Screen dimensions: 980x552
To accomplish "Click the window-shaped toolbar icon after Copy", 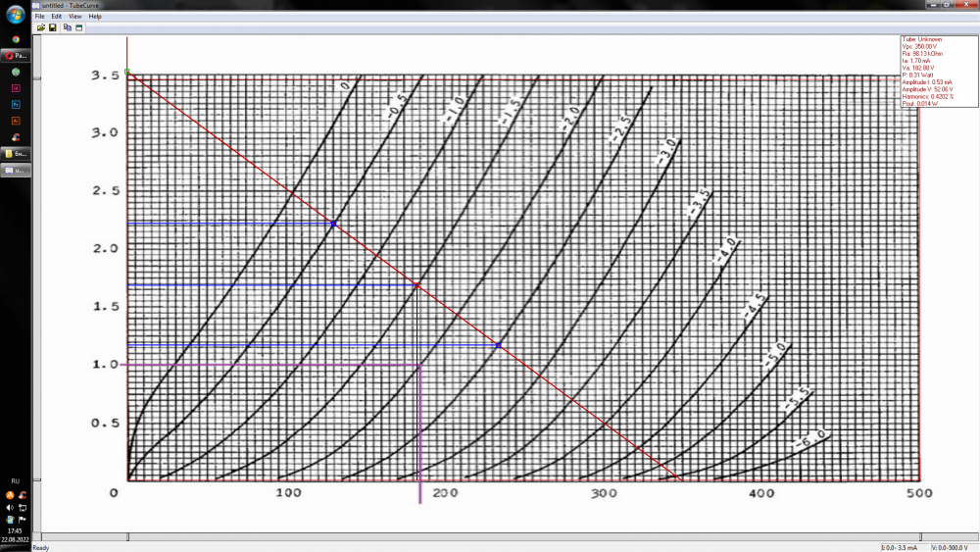I will 78,27.
